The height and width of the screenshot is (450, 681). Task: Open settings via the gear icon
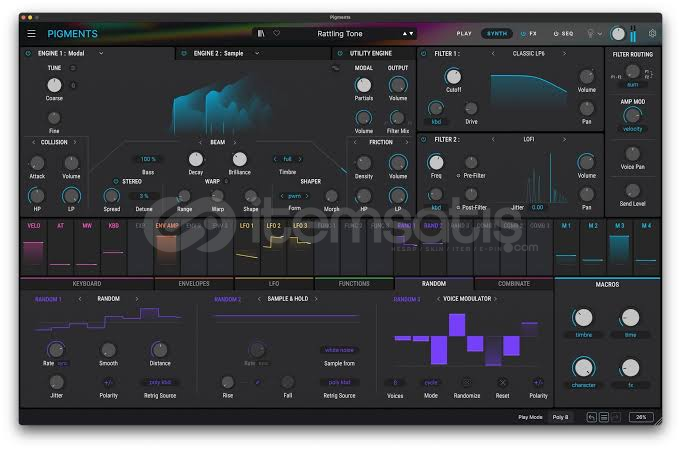pos(652,33)
